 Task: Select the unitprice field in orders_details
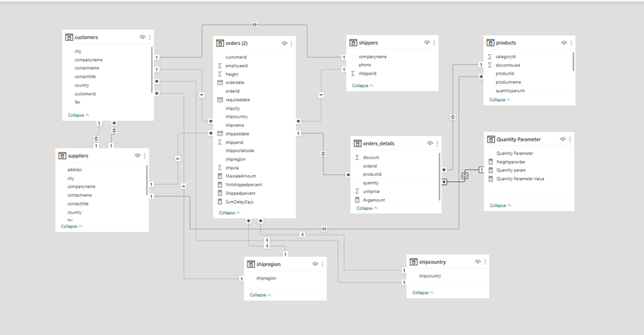point(371,191)
